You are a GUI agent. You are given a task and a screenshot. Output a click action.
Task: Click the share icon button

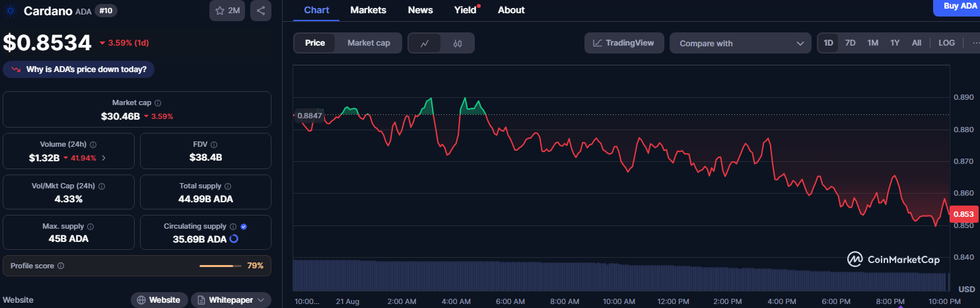pos(261,11)
